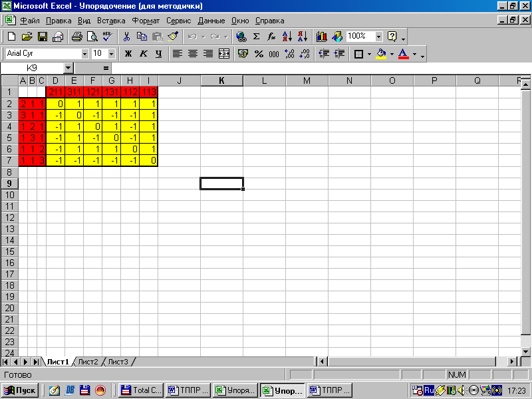
Task: Click the Пуск start button
Action: point(20,390)
